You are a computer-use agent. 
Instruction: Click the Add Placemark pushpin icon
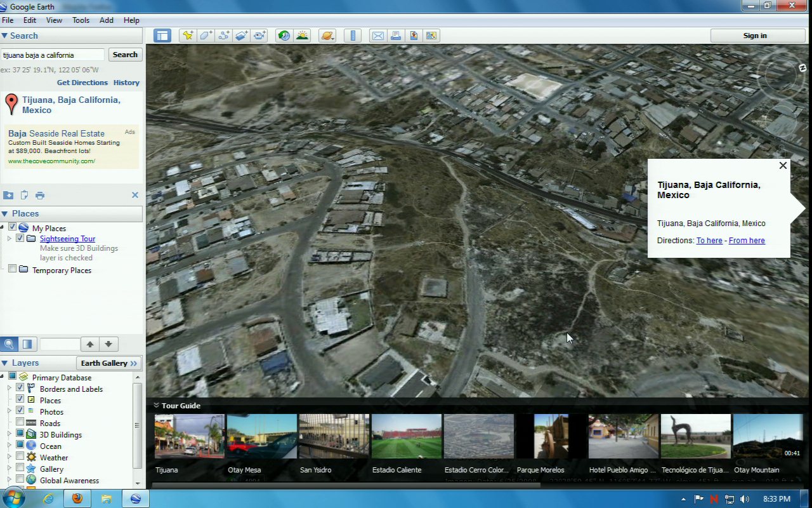pyautogui.click(x=187, y=36)
